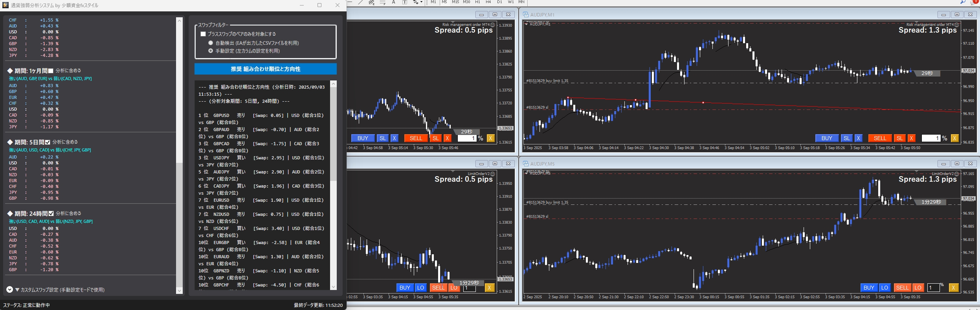Click the 推奨 組み合わせ順位と方向性 button
The image size is (980, 310).
pyautogui.click(x=265, y=69)
